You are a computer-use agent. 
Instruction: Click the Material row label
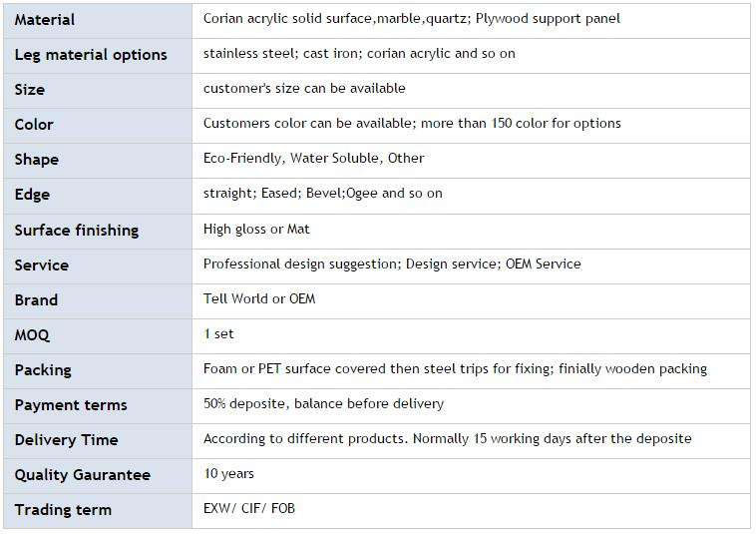pos(44,20)
